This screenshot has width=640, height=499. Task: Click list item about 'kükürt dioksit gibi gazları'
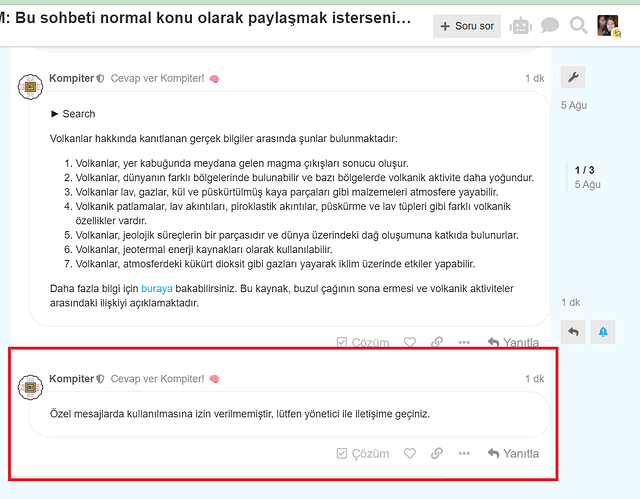coord(275,264)
